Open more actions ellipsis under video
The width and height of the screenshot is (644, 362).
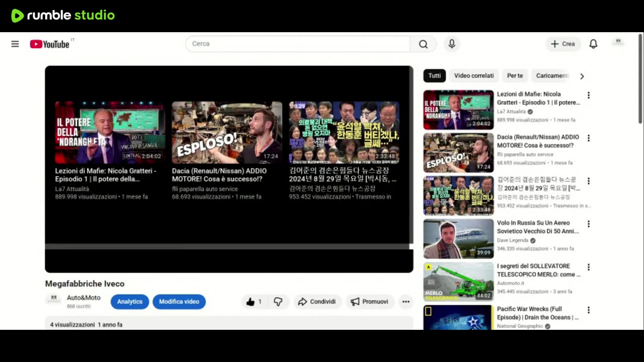pos(406,302)
